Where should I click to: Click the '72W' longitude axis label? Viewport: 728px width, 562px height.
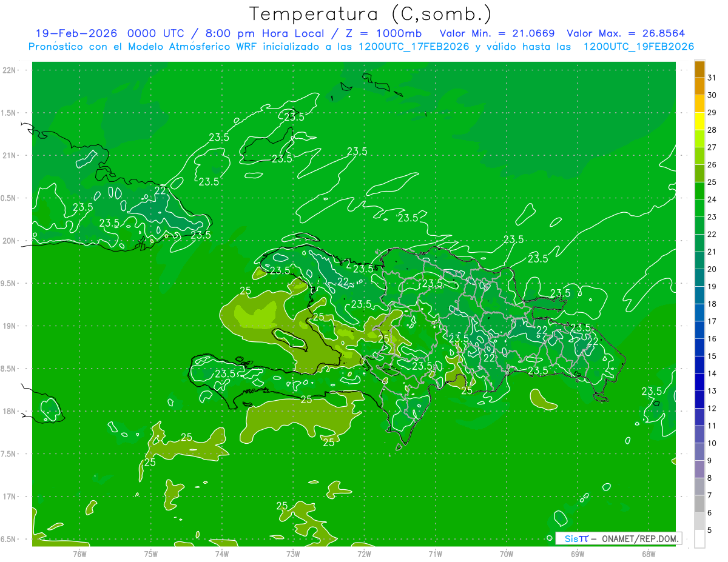click(x=364, y=554)
